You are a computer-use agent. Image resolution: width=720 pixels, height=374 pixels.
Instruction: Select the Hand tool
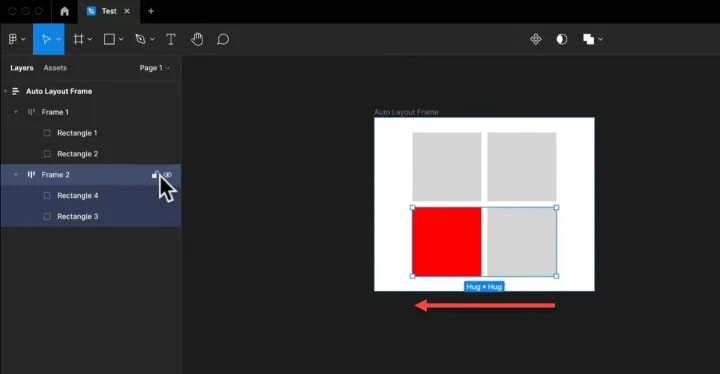(x=197, y=40)
